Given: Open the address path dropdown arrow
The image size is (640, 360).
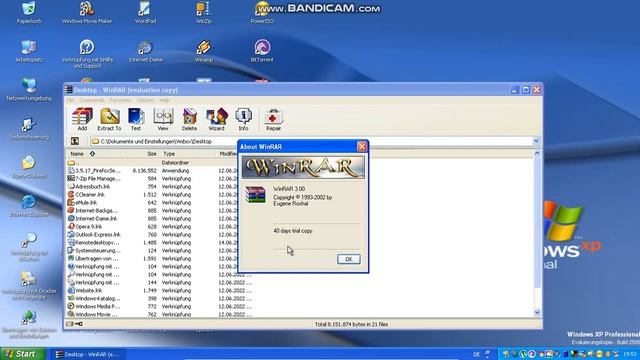Looking at the screenshot, I should (536, 141).
